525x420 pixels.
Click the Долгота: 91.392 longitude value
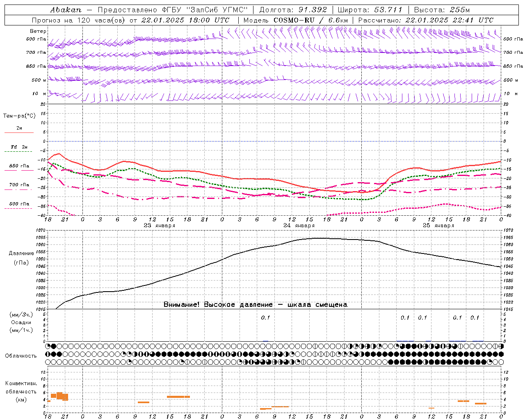click(293, 10)
